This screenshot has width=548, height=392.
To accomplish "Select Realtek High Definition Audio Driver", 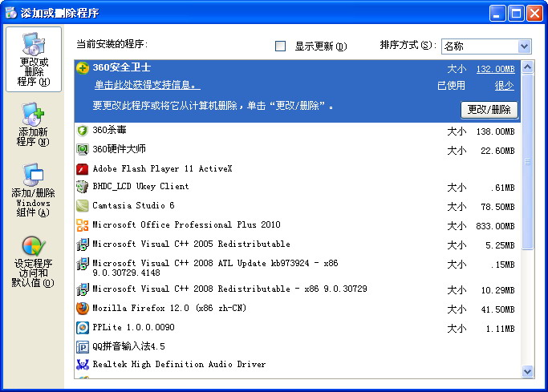I will pos(297,365).
